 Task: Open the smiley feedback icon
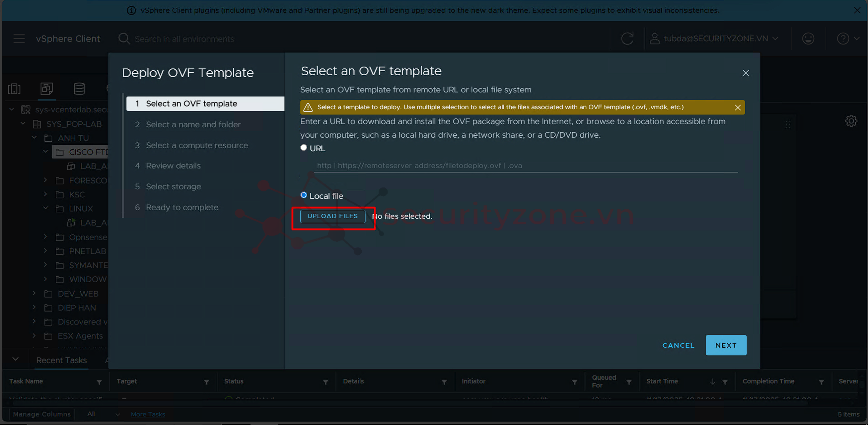(808, 39)
